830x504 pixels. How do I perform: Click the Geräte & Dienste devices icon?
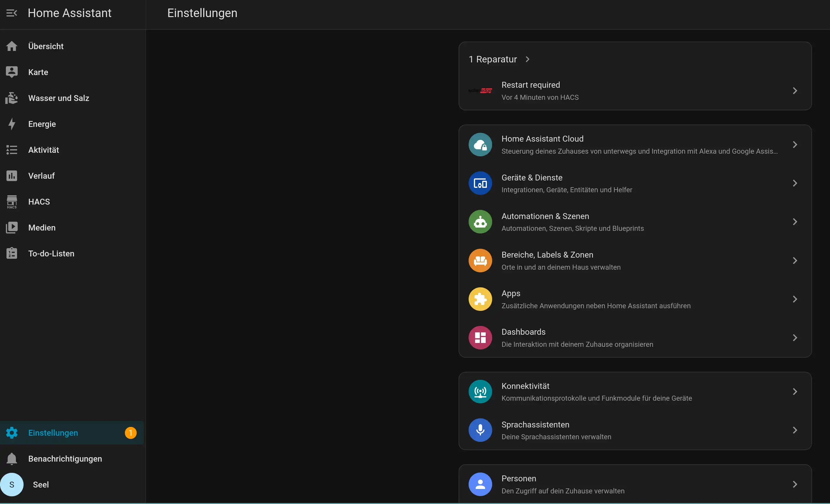(480, 183)
